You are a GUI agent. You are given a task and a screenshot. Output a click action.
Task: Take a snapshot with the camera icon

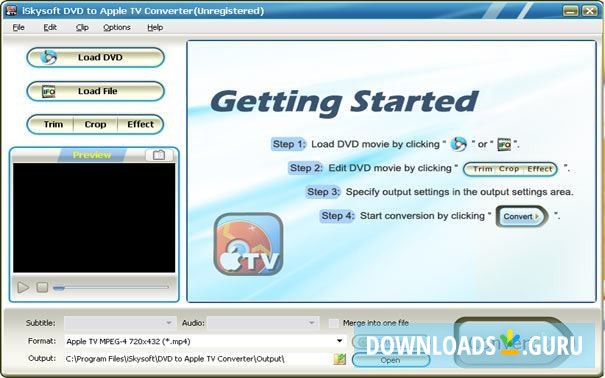pyautogui.click(x=159, y=155)
